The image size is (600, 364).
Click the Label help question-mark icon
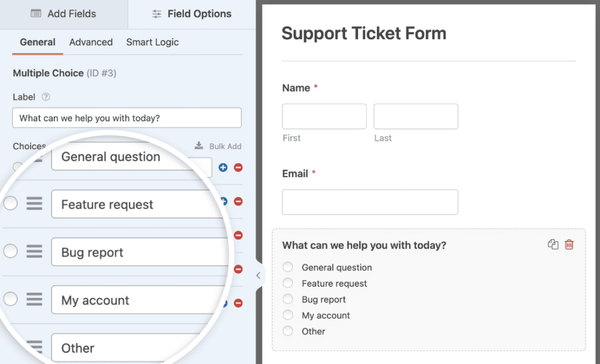coord(46,97)
